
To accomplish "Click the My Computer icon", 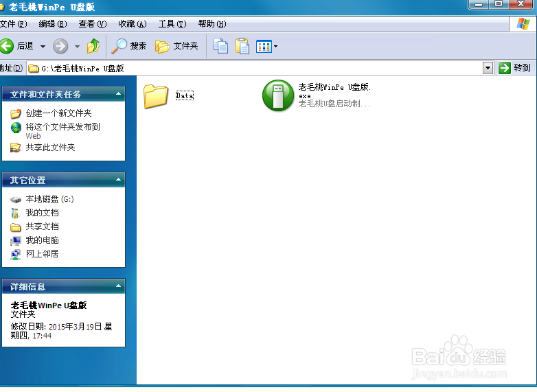I will coord(15,241).
